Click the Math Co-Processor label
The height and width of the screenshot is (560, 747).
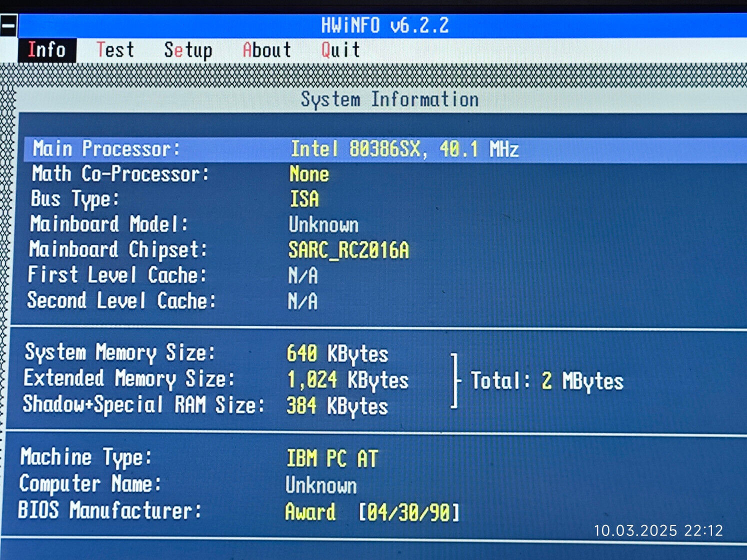120,174
